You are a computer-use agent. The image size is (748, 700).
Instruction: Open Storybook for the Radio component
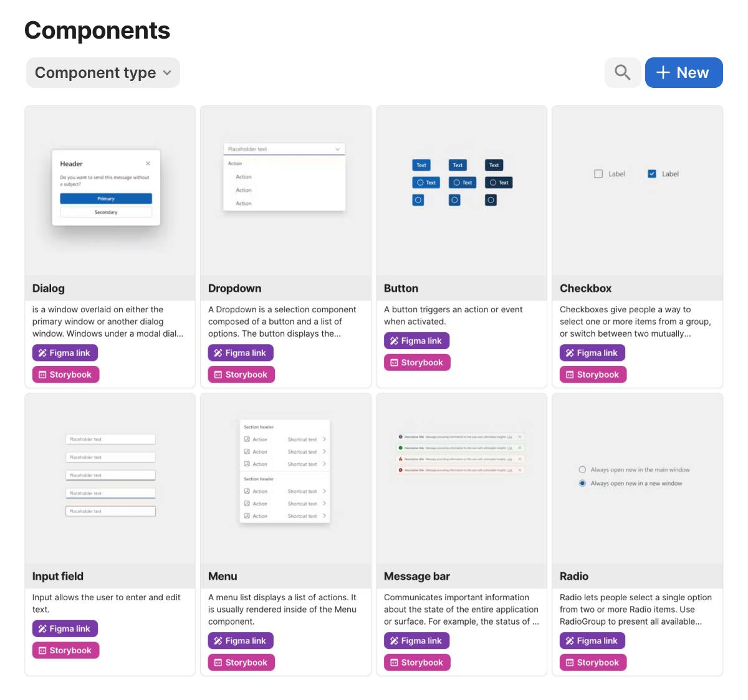[x=592, y=663]
